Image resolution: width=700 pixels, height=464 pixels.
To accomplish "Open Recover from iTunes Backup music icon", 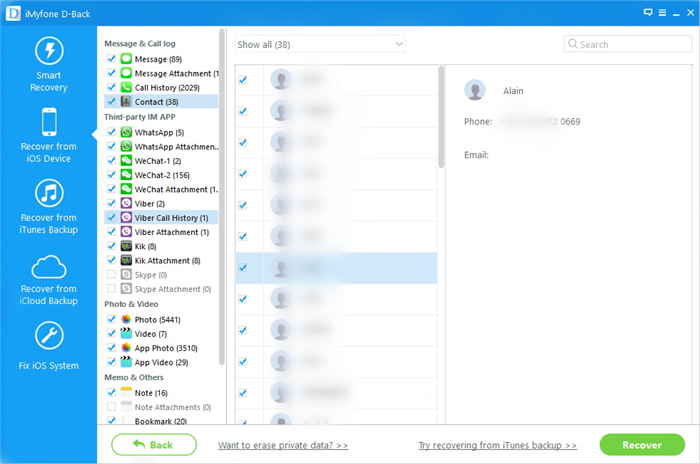I will point(49,193).
